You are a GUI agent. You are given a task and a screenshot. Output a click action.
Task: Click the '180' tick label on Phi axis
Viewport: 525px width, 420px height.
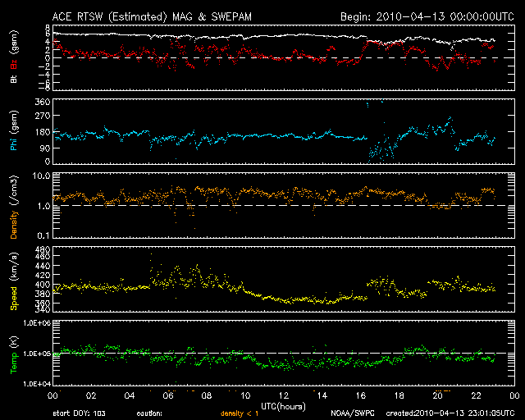point(43,132)
